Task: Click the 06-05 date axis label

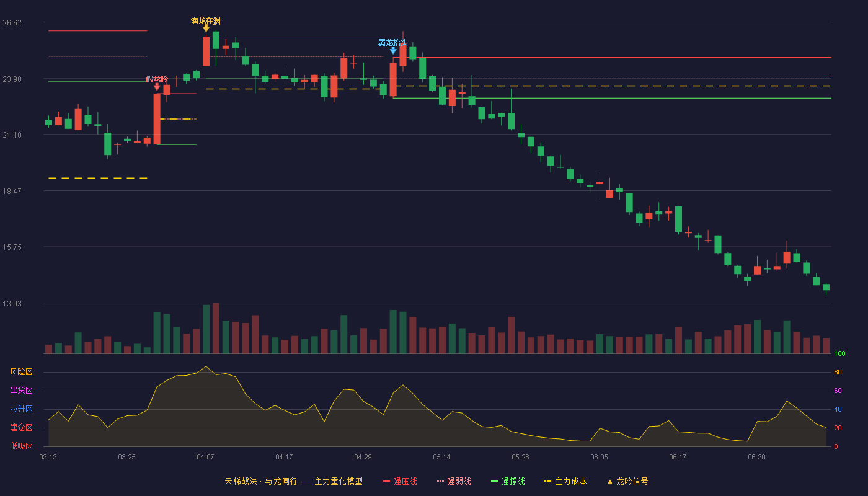Action: click(599, 457)
